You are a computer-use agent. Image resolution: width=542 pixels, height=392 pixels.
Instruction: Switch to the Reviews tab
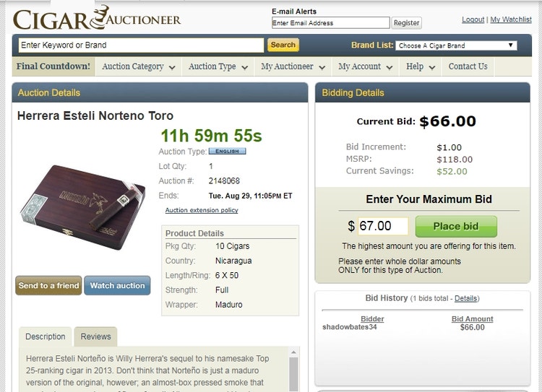tap(95, 336)
